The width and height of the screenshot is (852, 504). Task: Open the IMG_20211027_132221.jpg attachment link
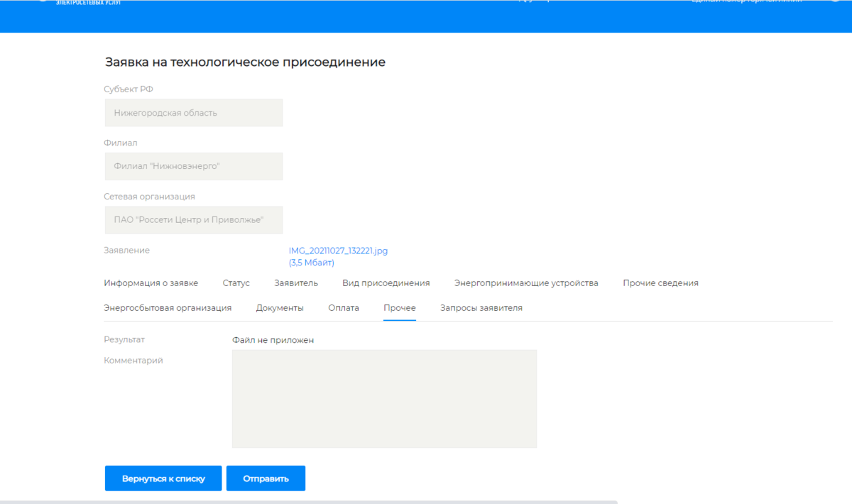point(338,251)
